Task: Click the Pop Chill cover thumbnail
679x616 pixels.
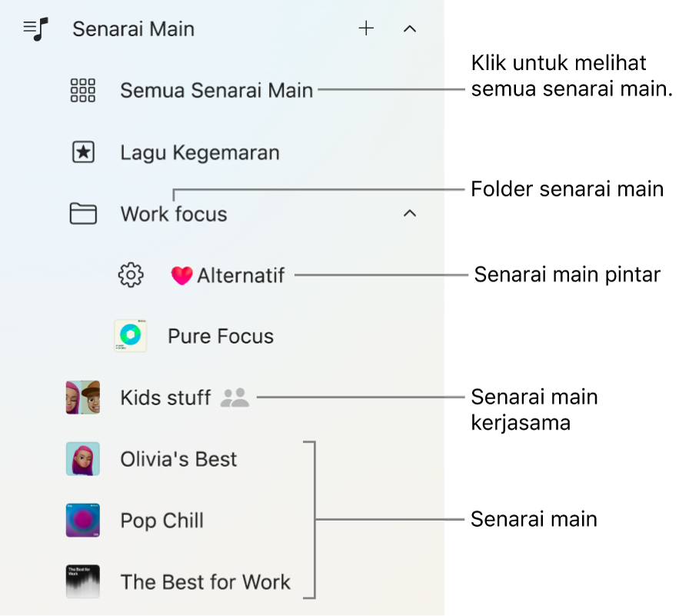Action: (83, 521)
